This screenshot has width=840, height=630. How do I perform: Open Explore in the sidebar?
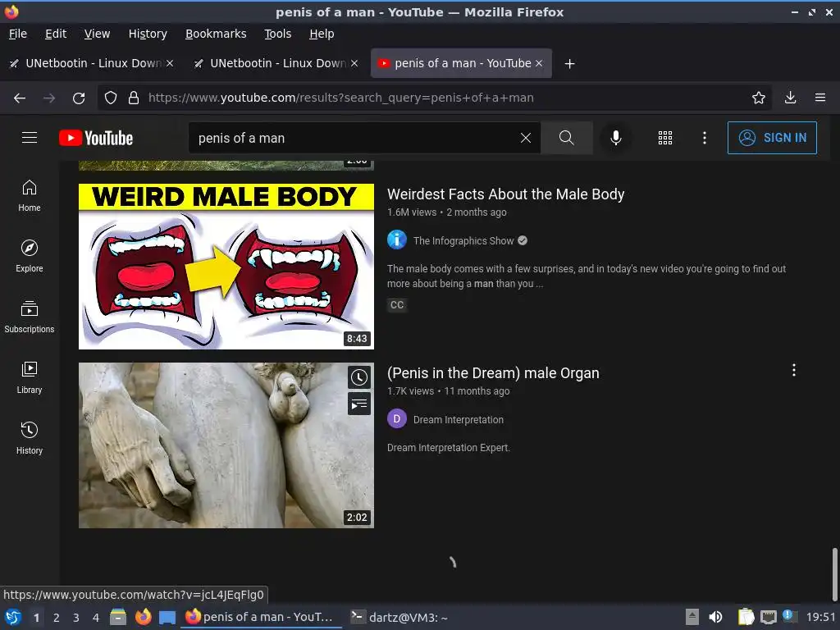(x=30, y=256)
